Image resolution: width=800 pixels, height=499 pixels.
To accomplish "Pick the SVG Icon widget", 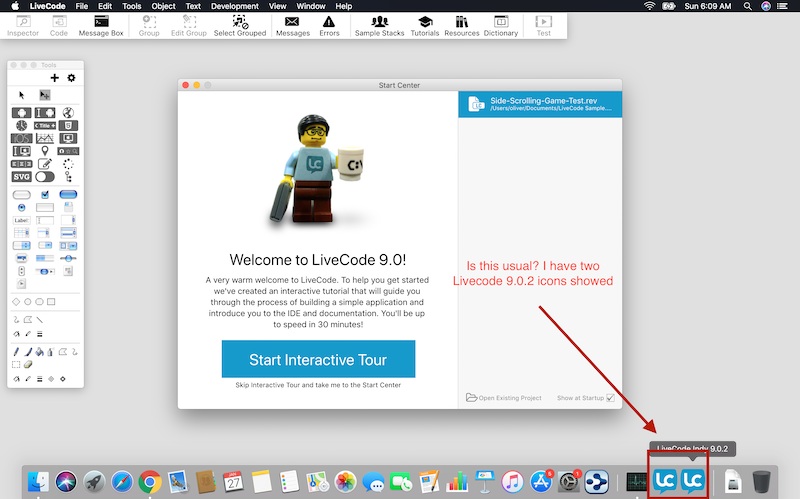I will tap(21, 177).
